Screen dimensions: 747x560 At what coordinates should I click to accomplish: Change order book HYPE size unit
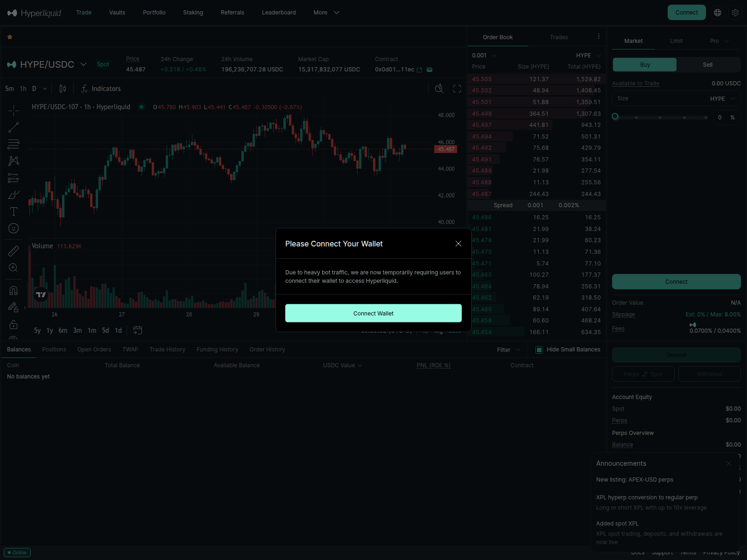pos(588,56)
